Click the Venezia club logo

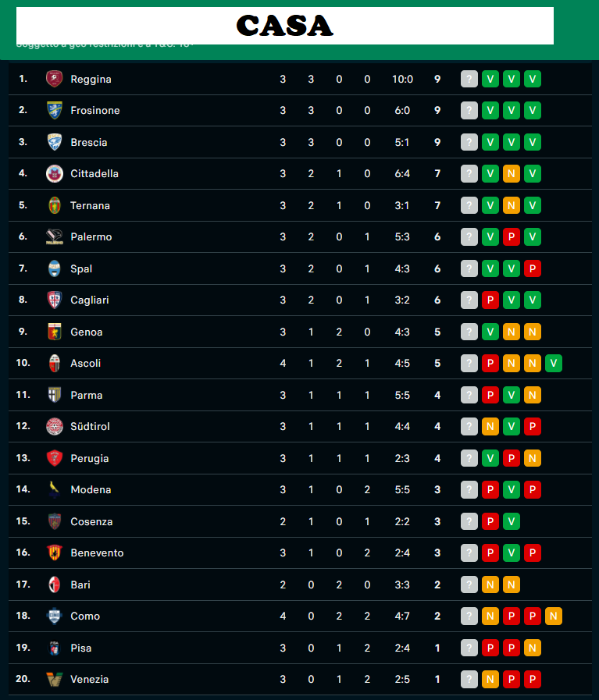tap(55, 679)
